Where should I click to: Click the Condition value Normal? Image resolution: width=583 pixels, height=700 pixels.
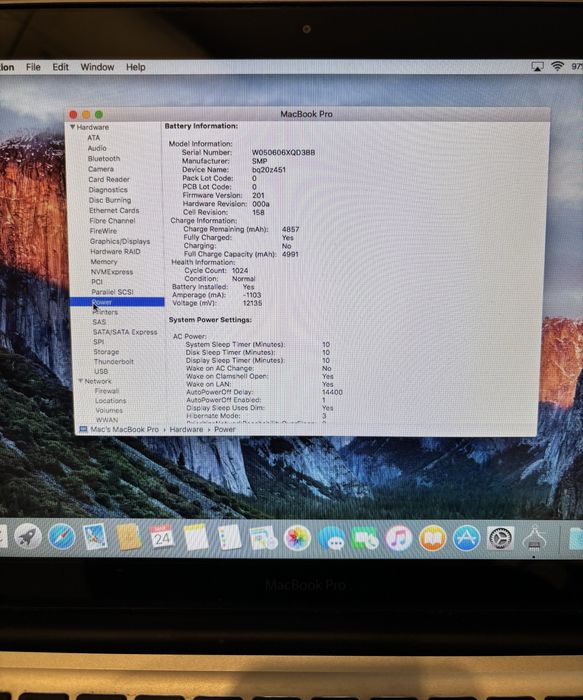(x=244, y=279)
